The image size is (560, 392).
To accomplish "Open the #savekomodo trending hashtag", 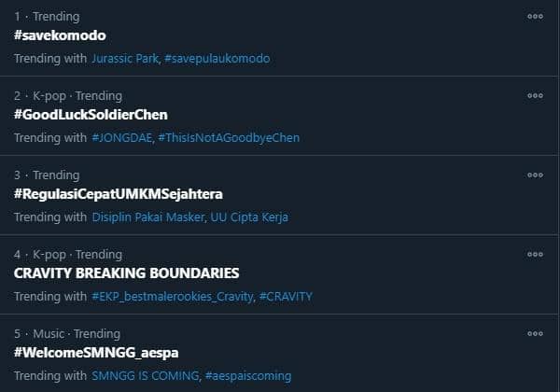I will (61, 35).
